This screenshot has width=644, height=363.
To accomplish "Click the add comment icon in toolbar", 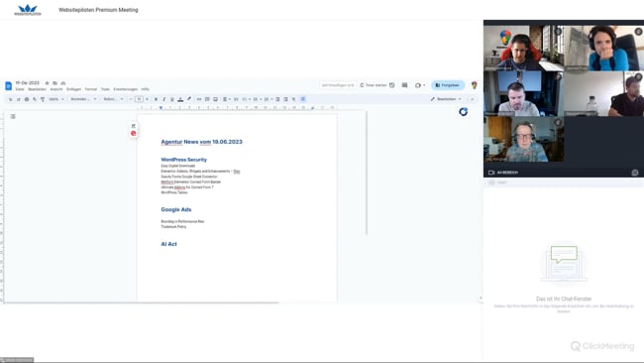I will pos(207,99).
